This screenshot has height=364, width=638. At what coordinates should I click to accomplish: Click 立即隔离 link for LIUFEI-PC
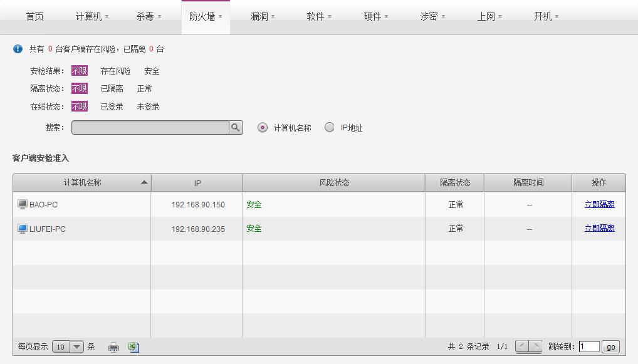(x=599, y=228)
